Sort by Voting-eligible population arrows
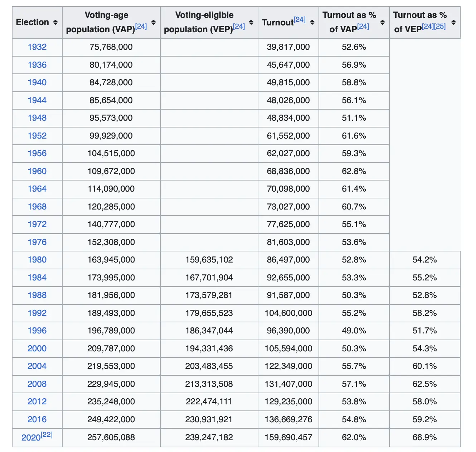This screenshot has height=452, width=476. point(251,22)
